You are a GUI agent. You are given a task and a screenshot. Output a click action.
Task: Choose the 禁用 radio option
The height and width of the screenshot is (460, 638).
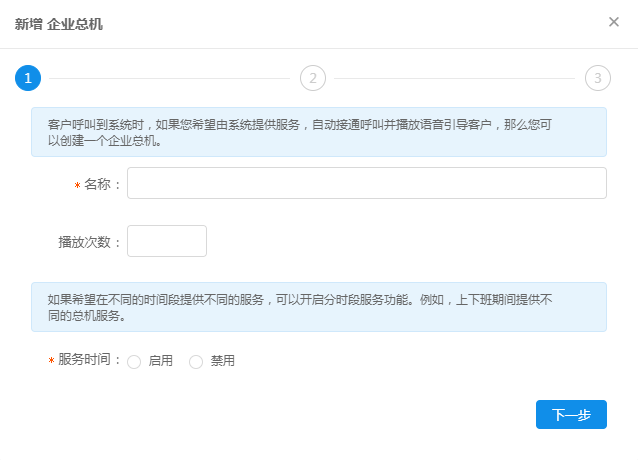196,362
